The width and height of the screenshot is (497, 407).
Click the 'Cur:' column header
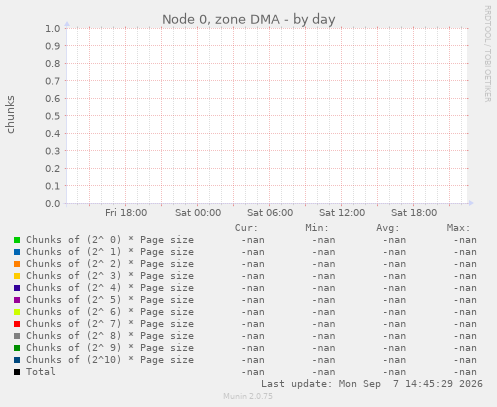tap(246, 228)
